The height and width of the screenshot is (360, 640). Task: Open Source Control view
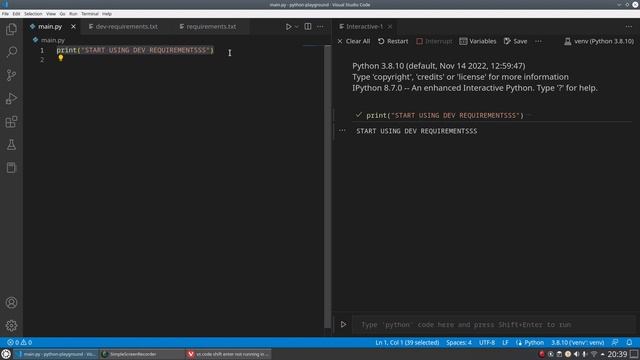click(x=11, y=75)
